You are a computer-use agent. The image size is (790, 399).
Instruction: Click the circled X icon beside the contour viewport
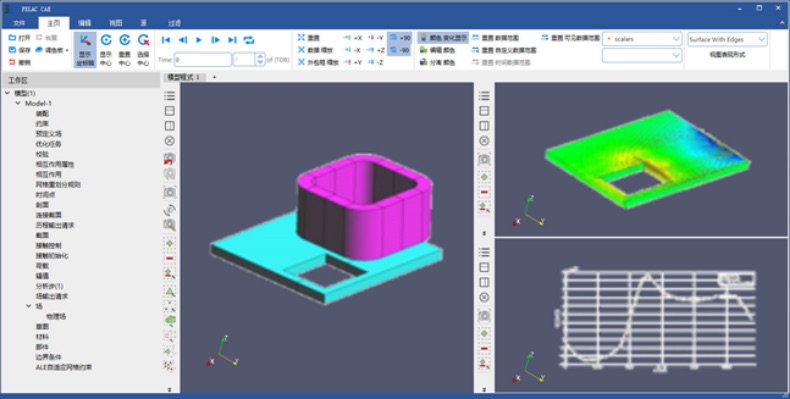click(x=484, y=141)
